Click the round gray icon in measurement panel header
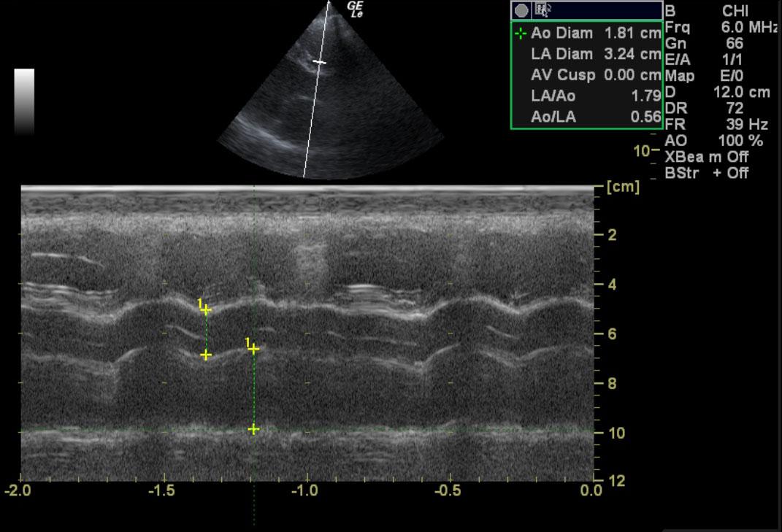 (x=521, y=10)
